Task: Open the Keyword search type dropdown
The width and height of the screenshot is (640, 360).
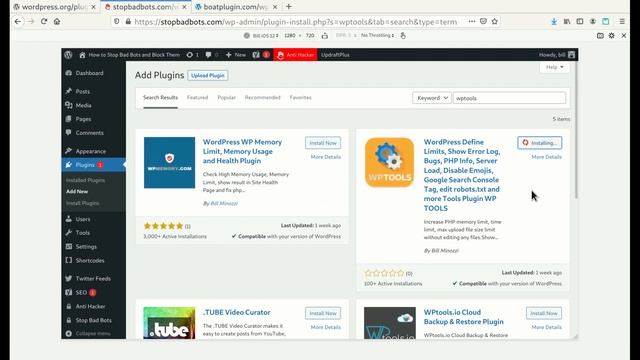Action: pos(432,98)
